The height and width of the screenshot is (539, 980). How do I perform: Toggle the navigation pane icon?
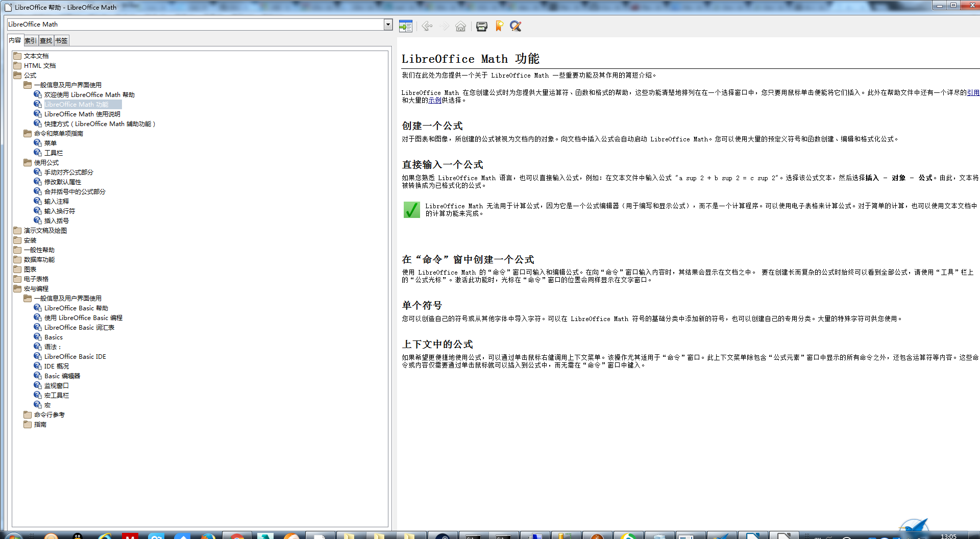pyautogui.click(x=405, y=27)
